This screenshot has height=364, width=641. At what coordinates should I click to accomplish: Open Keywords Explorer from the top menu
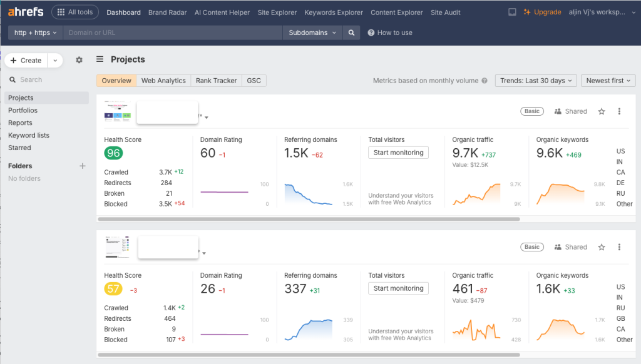(x=334, y=12)
